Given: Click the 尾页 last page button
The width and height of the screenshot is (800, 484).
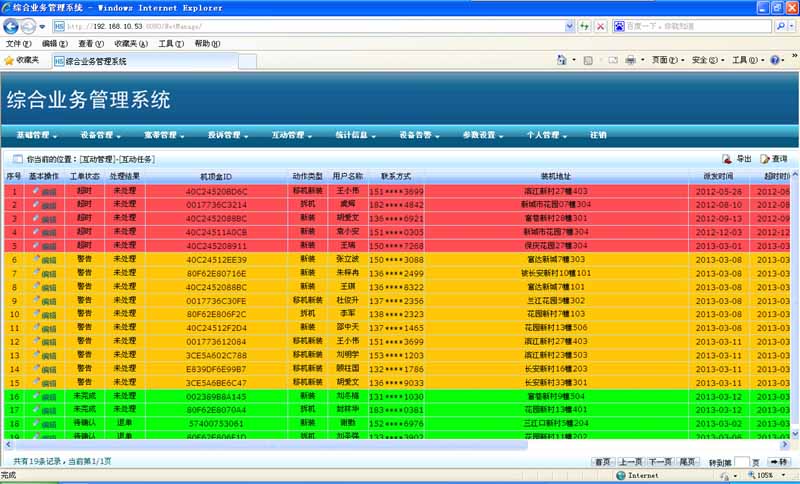Looking at the screenshot, I should click(688, 462).
